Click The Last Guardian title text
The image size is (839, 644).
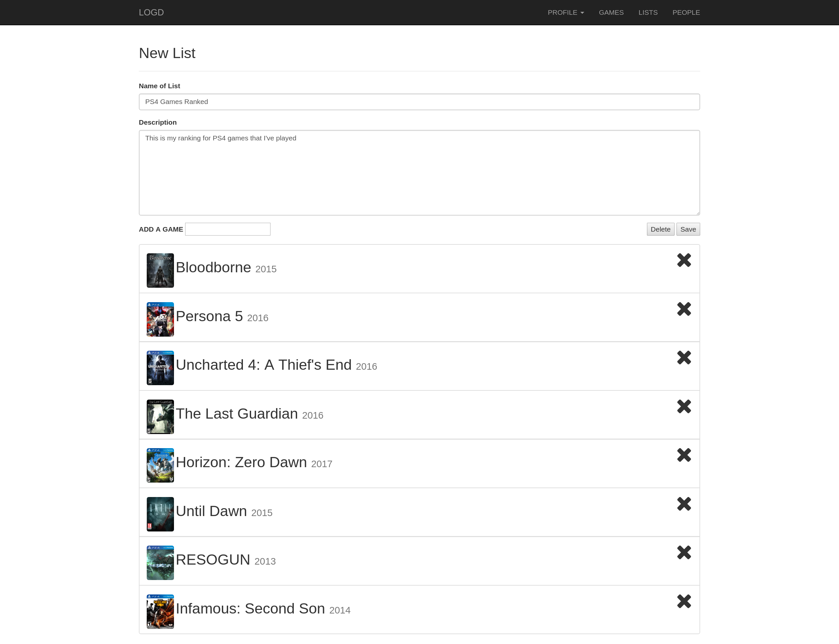pos(237,414)
